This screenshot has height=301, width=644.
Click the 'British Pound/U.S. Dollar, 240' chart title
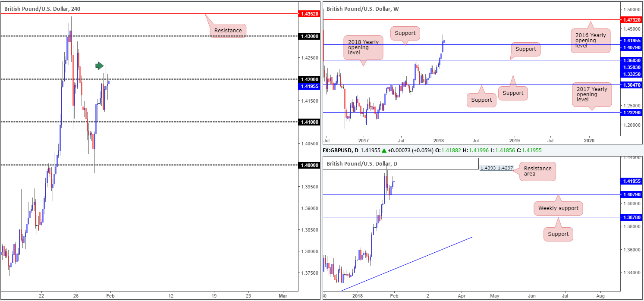tap(42, 8)
